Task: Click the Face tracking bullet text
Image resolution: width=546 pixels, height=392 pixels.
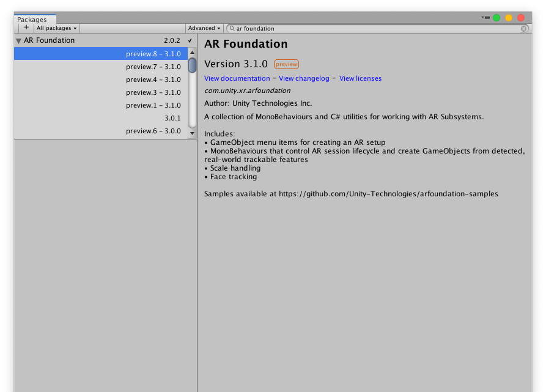Action: pos(234,177)
